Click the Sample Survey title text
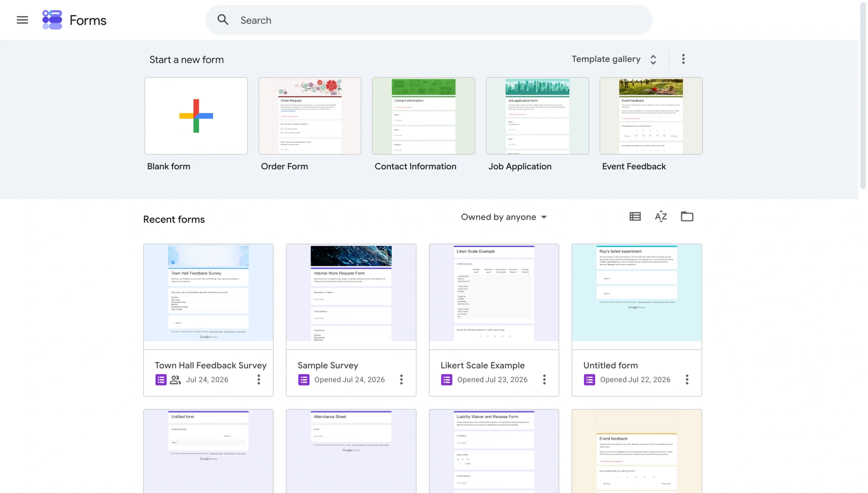The image size is (868, 493). point(328,365)
